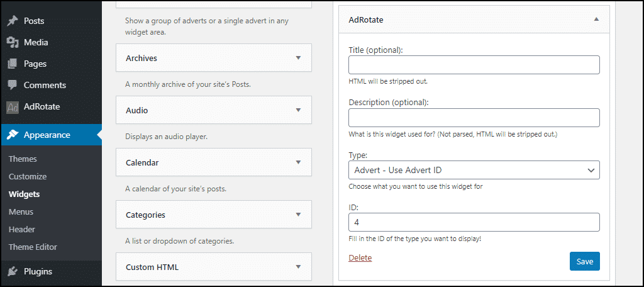Expand the Calendar widget arrow
644x287 pixels.
coord(299,162)
